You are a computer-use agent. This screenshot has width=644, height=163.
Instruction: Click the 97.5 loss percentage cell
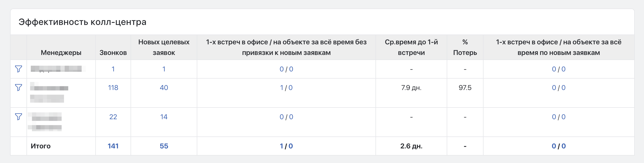point(465,88)
